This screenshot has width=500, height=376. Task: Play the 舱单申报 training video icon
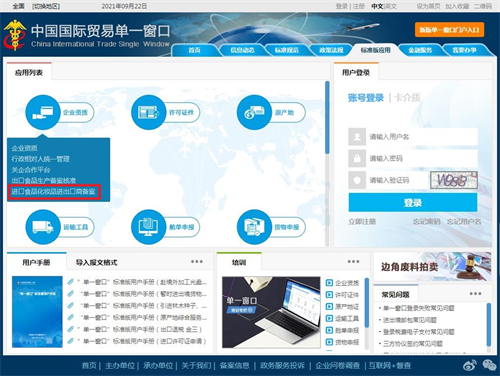coord(329,330)
